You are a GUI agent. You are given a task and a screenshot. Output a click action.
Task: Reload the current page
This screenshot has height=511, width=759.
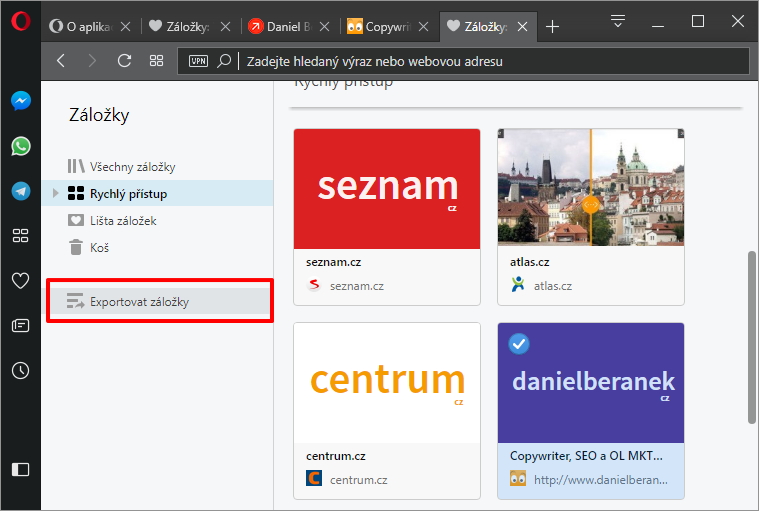(x=124, y=61)
